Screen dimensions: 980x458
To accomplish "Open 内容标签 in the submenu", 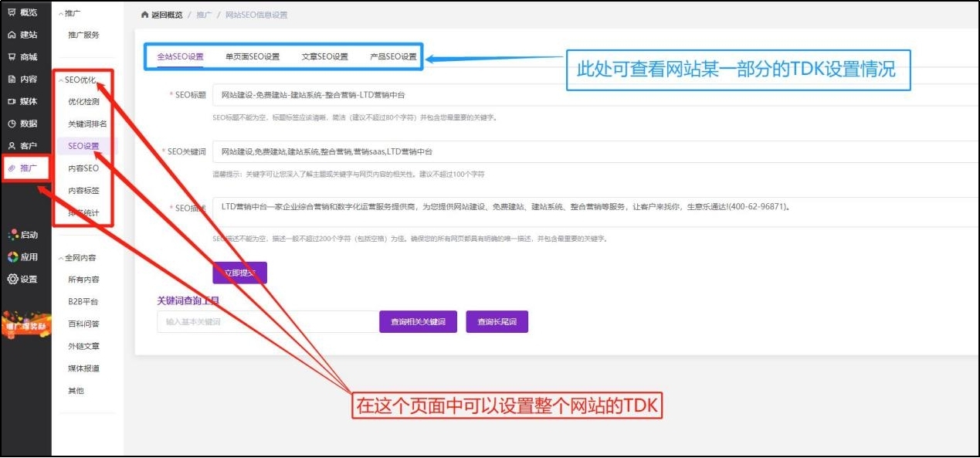I will click(x=83, y=191).
